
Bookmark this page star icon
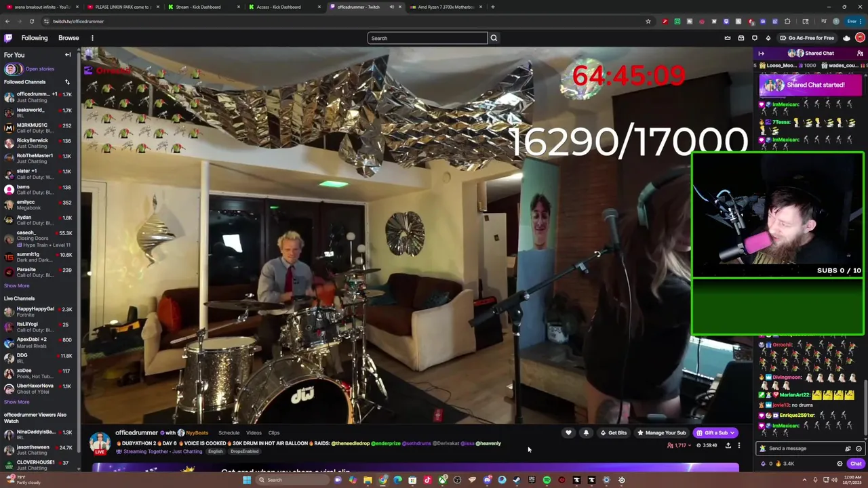coord(648,22)
